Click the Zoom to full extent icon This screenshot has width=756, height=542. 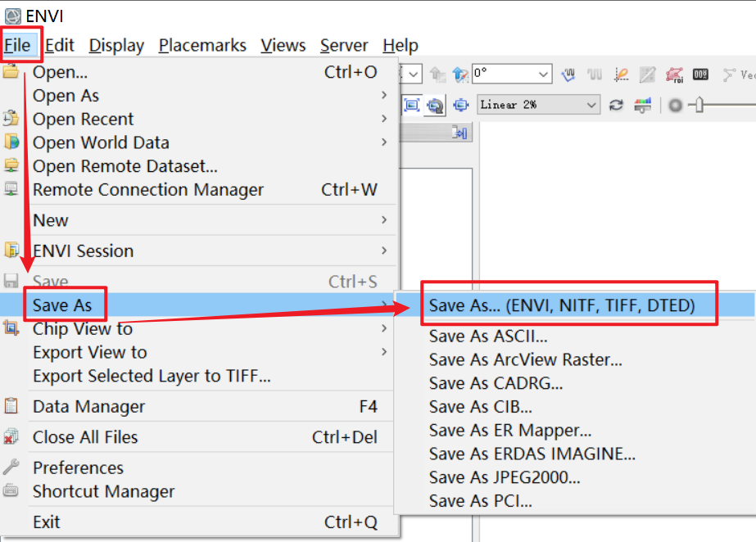412,105
